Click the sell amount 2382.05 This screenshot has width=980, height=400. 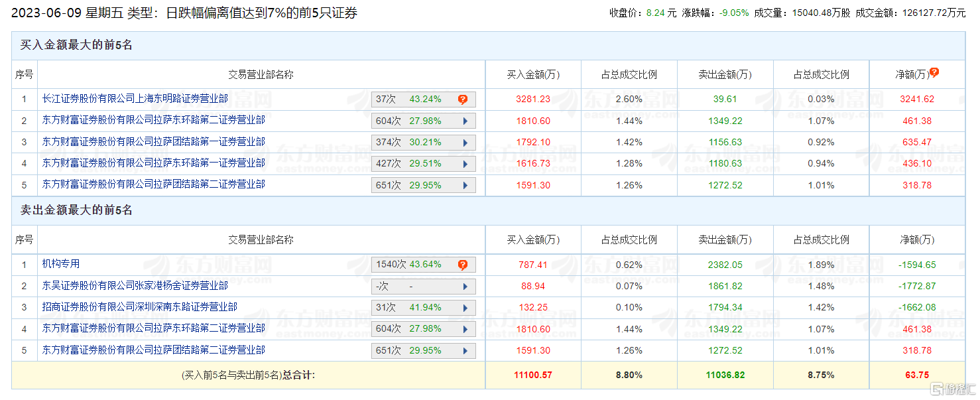point(725,265)
